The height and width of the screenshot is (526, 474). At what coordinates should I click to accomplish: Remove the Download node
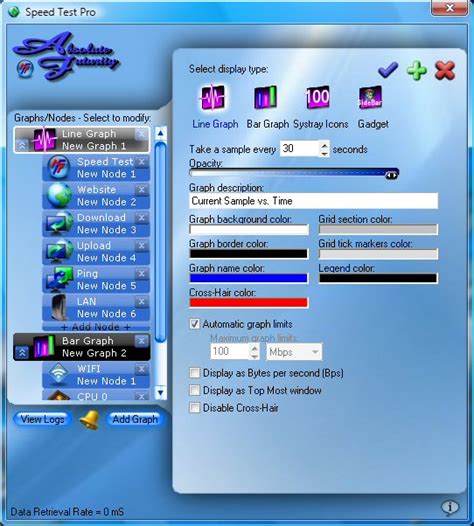click(x=142, y=217)
